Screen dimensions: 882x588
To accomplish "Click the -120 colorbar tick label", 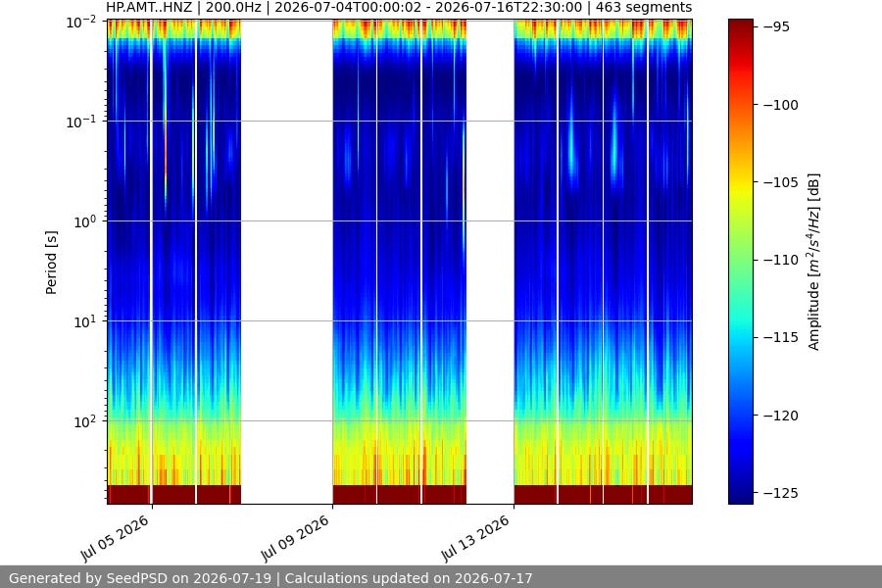I will pyautogui.click(x=781, y=416).
